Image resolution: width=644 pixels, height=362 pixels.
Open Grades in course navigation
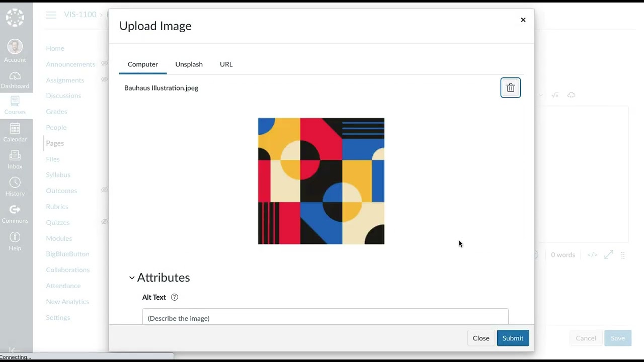point(56,112)
